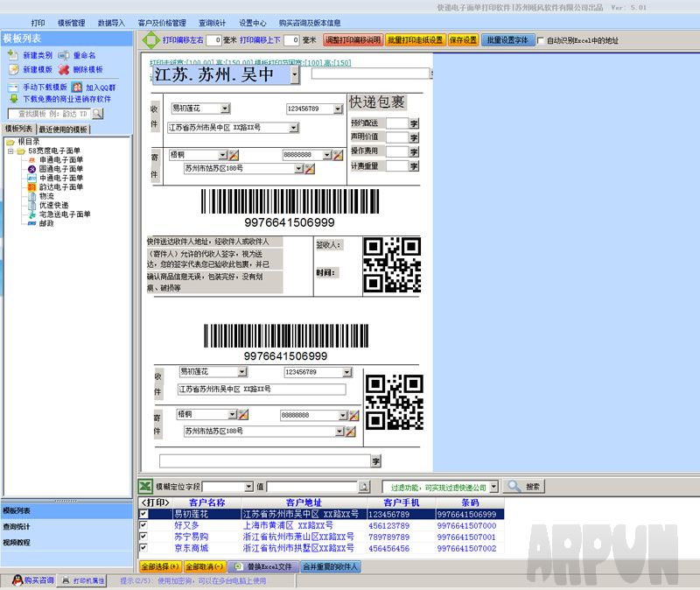Click the green Excel icon above customer table
The image size is (700, 590).
pyautogui.click(x=146, y=486)
